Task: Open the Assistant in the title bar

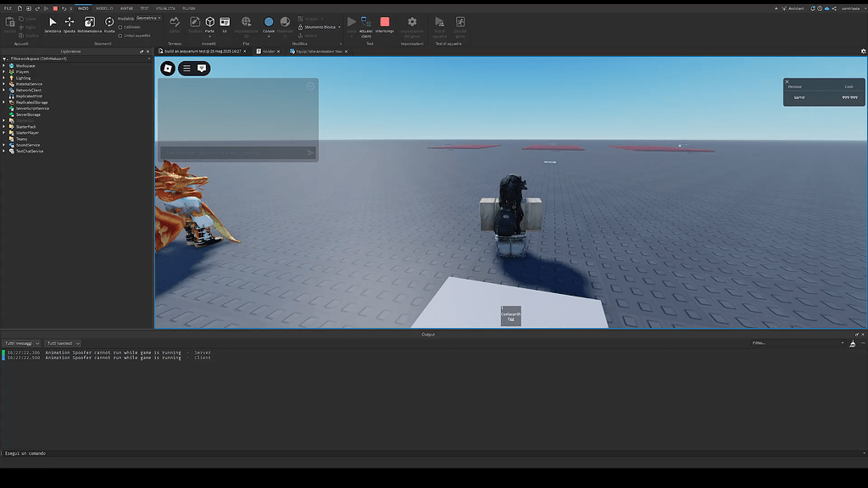Action: [x=795, y=8]
